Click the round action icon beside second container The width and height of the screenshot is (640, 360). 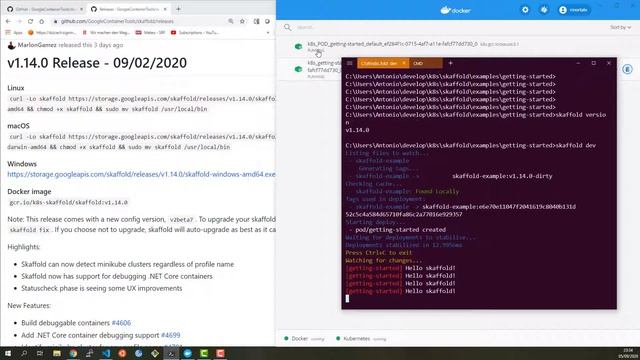click(x=627, y=69)
